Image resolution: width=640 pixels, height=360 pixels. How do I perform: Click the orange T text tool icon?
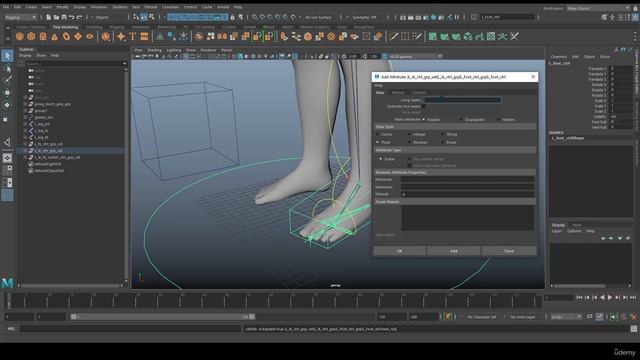133,37
